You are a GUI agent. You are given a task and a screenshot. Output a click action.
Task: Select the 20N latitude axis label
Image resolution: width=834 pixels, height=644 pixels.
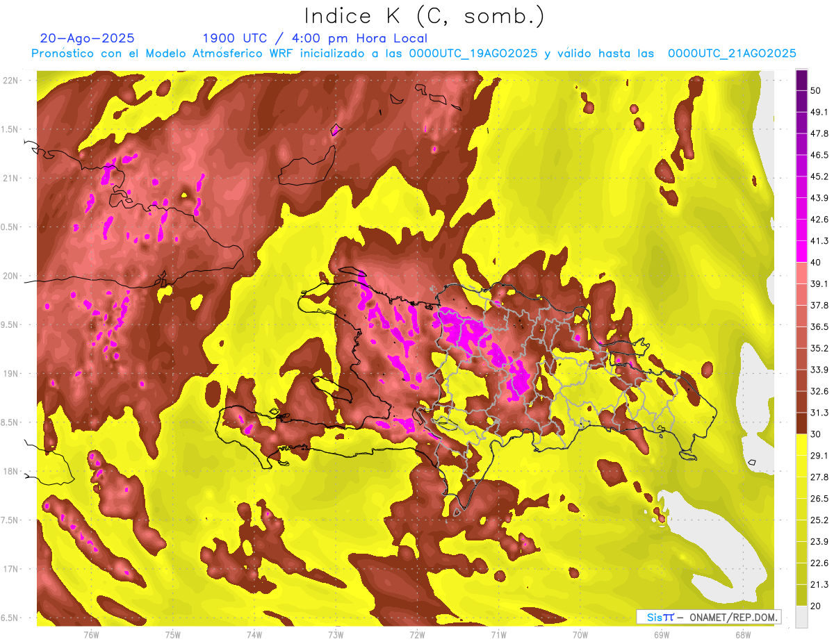10,276
